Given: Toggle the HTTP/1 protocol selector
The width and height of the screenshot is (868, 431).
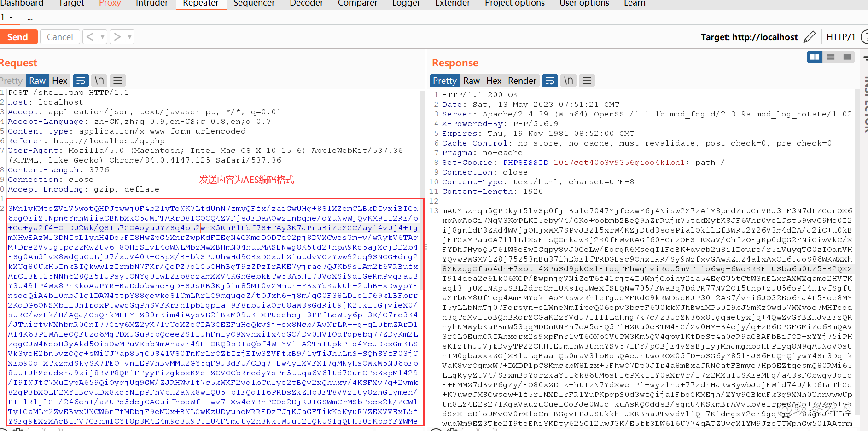Looking at the screenshot, I should tap(840, 37).
